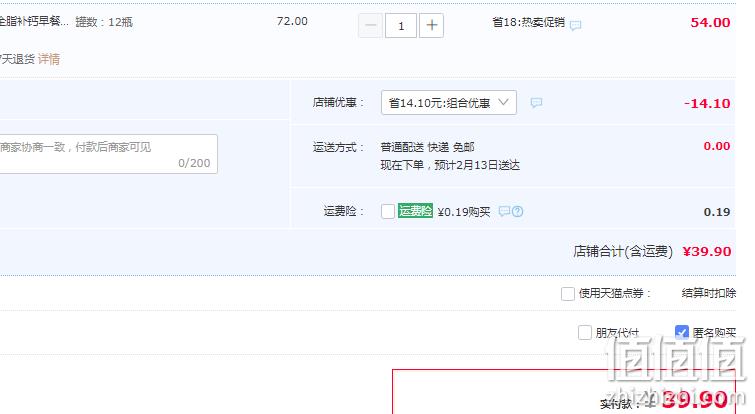Click the green 运费险 badge
The height and width of the screenshot is (414, 755).
[415, 211]
